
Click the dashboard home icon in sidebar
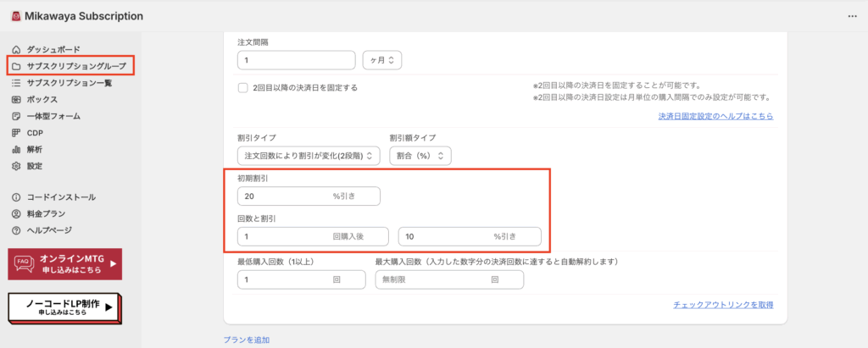17,50
